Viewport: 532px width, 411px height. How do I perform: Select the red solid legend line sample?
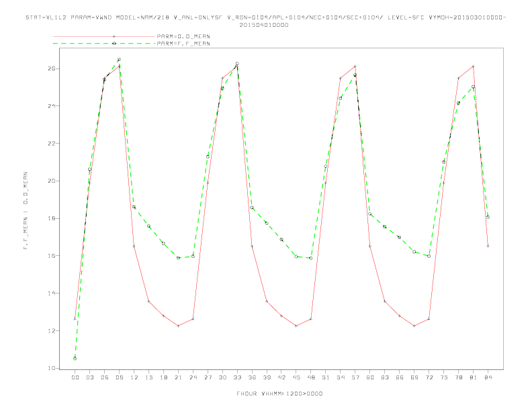104,36
